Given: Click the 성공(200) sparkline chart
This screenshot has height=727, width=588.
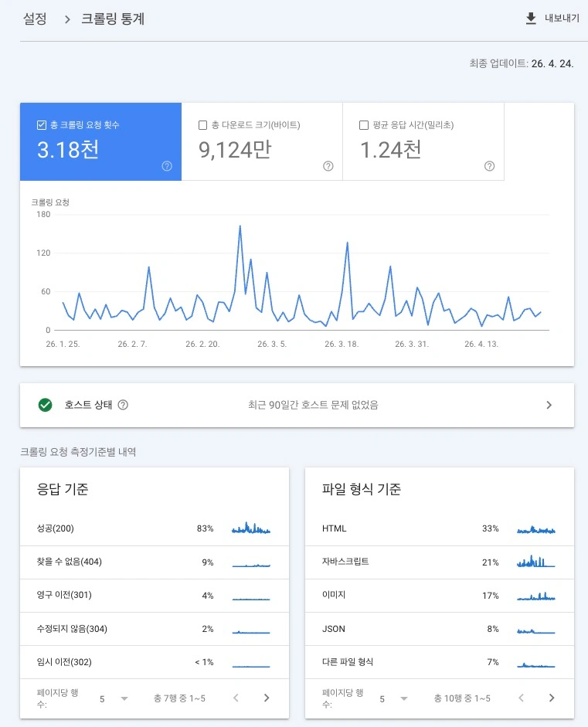Looking at the screenshot, I should [x=251, y=528].
